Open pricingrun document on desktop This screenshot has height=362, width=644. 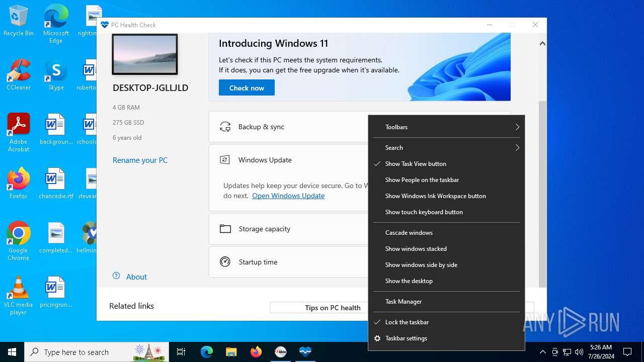[56, 292]
